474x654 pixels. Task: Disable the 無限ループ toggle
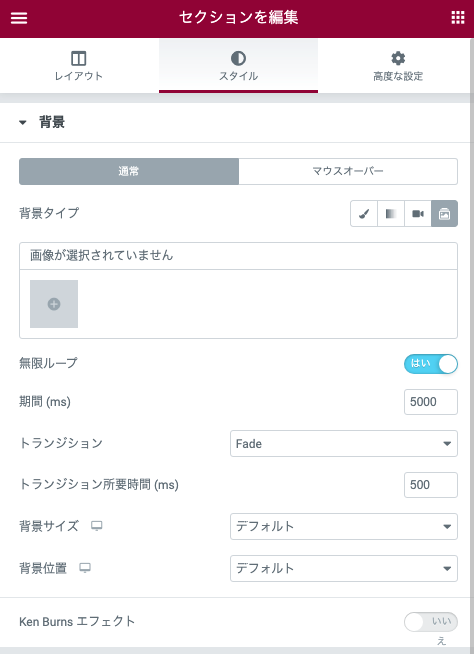[x=431, y=364]
